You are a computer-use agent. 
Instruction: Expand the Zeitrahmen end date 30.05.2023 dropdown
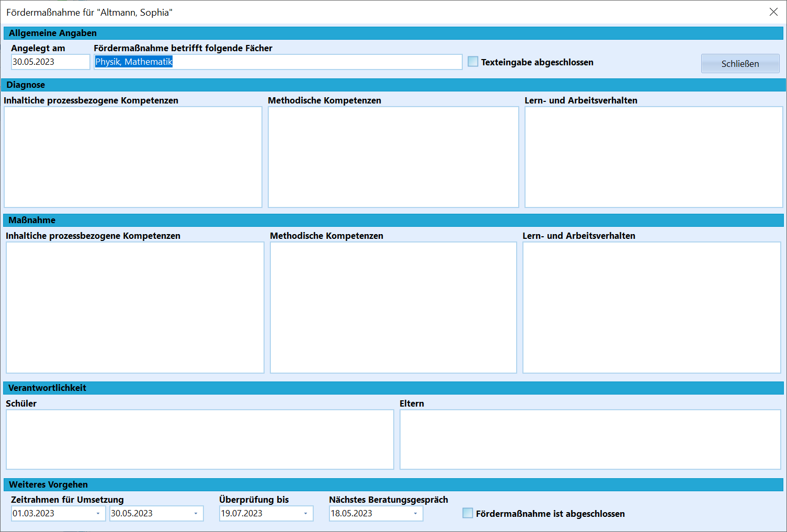pos(196,513)
